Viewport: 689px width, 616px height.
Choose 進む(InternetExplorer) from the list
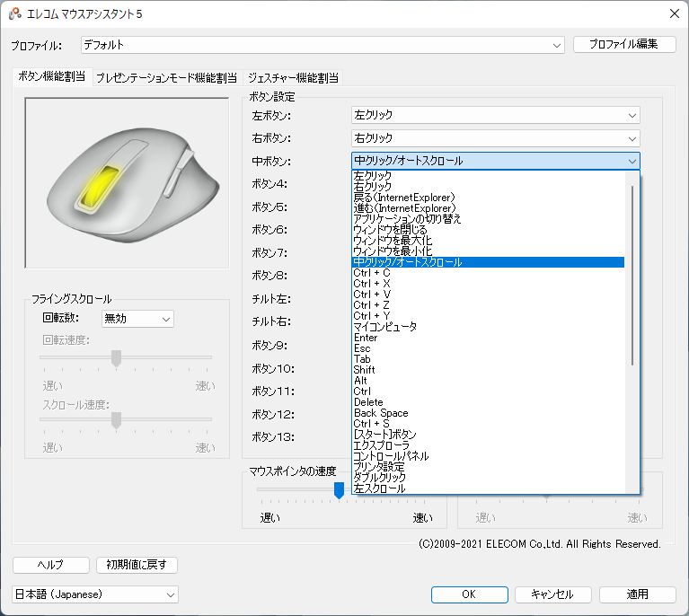click(x=488, y=208)
